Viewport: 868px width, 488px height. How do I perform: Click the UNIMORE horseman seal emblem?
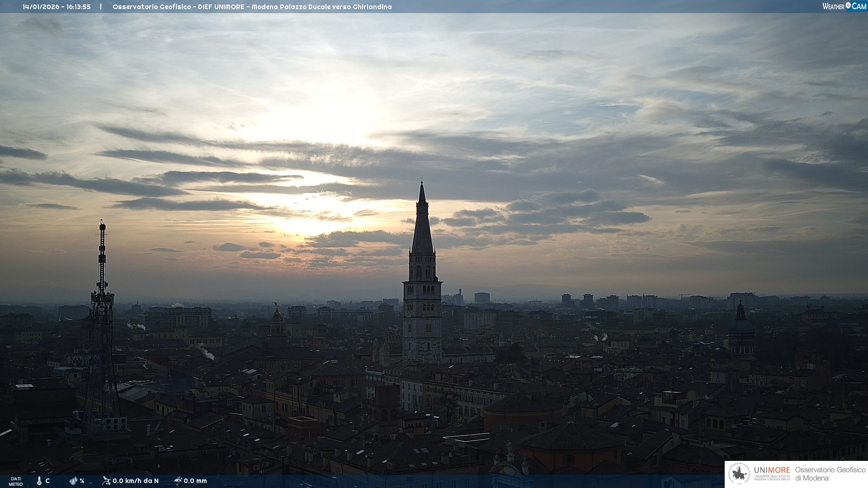(x=739, y=474)
